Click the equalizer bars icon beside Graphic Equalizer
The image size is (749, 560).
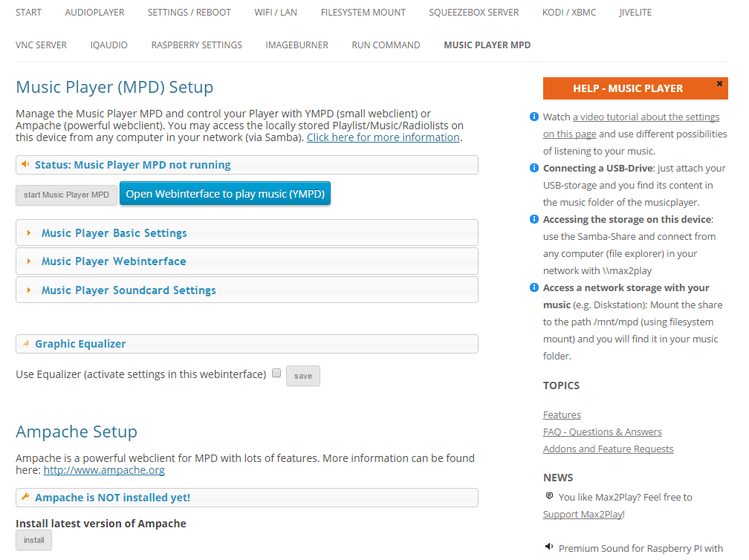click(26, 343)
